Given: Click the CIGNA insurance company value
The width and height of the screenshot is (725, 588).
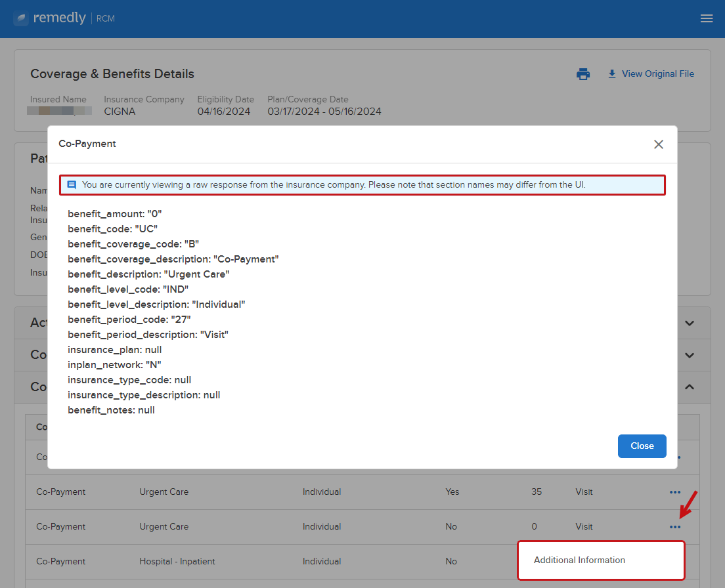Looking at the screenshot, I should [120, 112].
